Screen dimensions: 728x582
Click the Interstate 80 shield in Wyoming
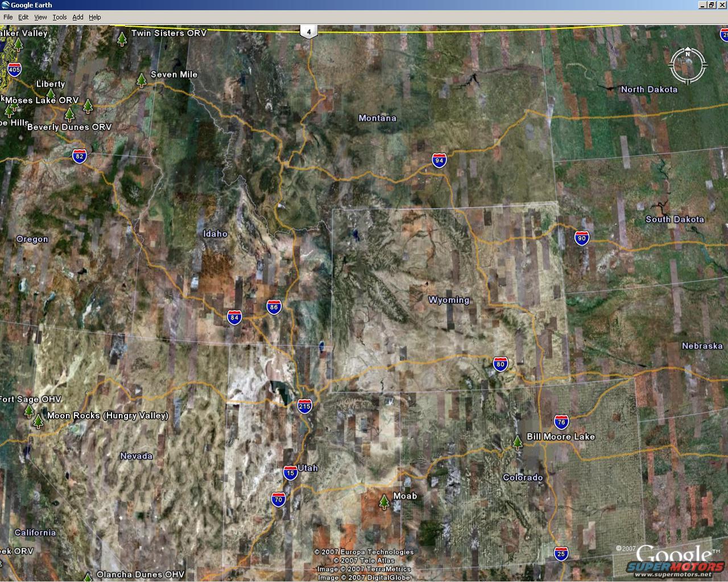click(x=500, y=364)
